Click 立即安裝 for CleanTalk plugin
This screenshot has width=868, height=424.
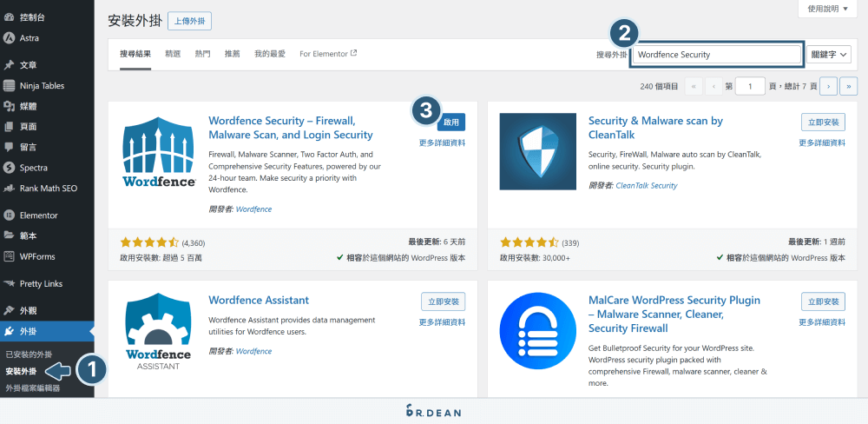[x=824, y=122]
